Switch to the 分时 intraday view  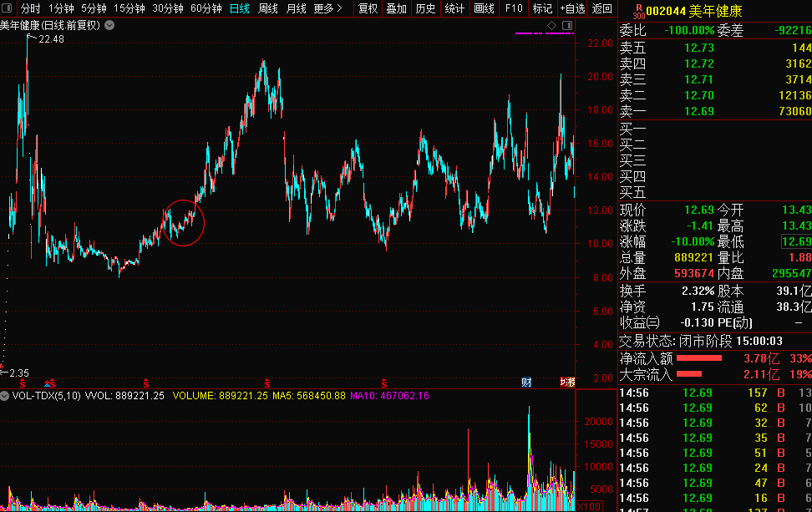(x=31, y=9)
